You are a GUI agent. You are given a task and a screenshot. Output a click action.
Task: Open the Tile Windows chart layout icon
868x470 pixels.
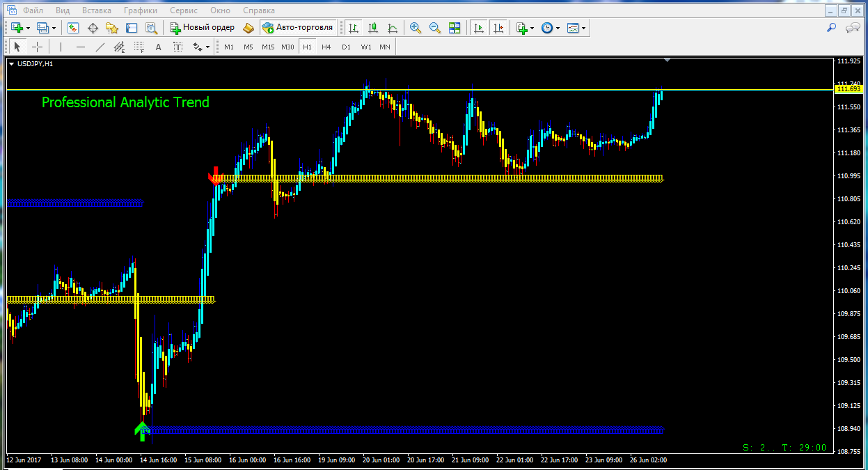point(455,28)
